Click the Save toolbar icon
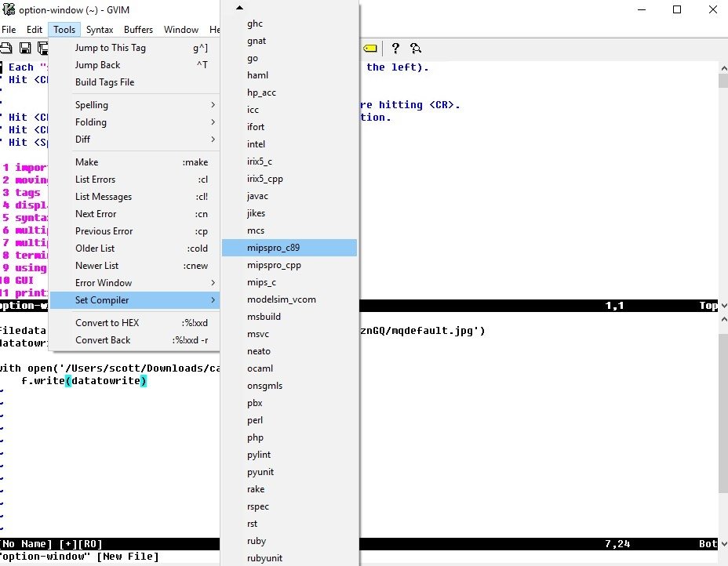728x566 pixels. [25, 48]
